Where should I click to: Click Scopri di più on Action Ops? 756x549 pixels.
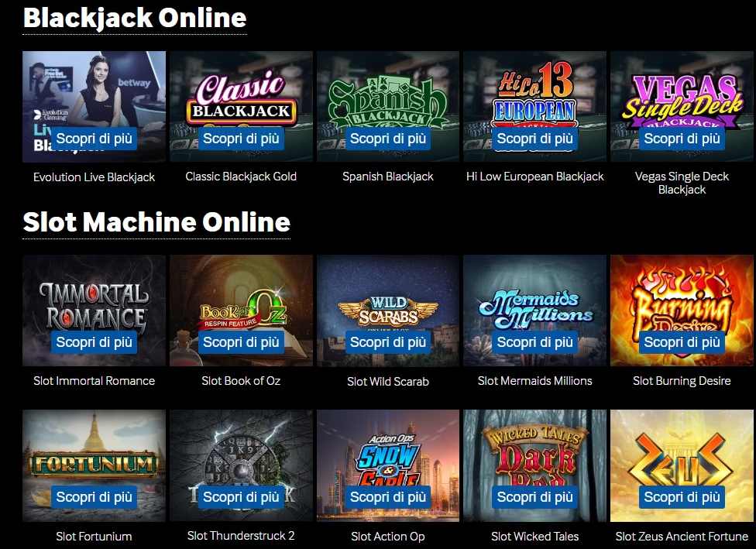click(x=388, y=497)
